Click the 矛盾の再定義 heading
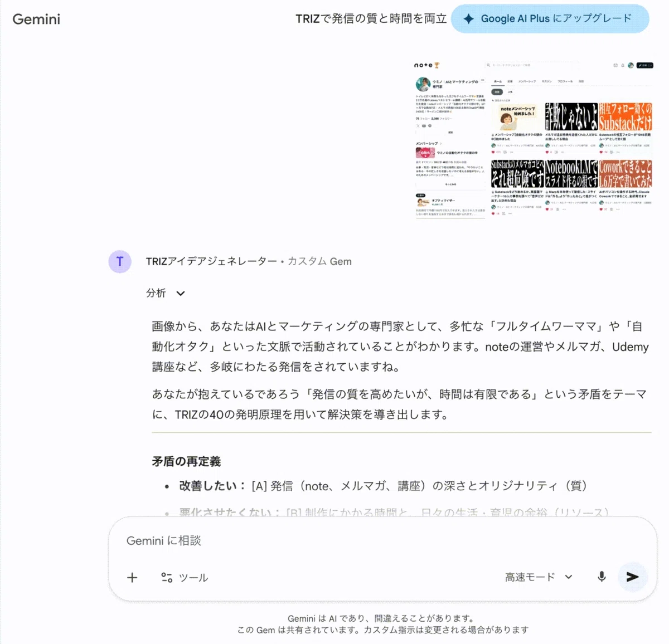 (186, 461)
